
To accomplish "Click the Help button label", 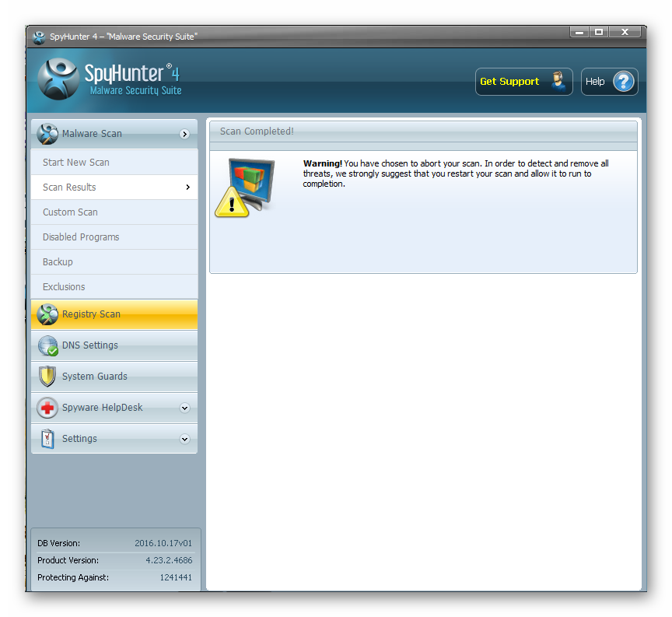I will click(595, 82).
